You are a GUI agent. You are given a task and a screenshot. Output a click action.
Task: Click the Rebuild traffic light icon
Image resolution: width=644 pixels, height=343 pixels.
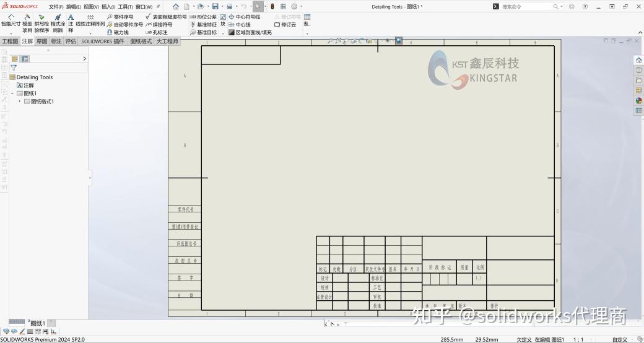pyautogui.click(x=272, y=7)
